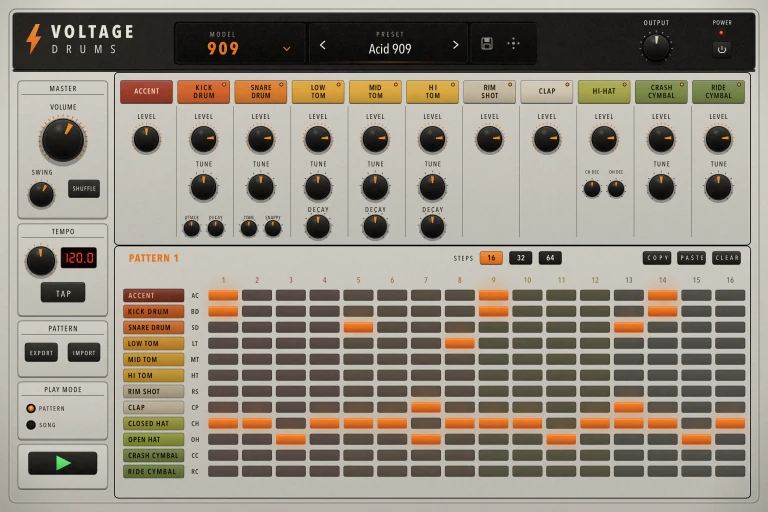Select the Ride Cymbal channel header
The width and height of the screenshot is (768, 512).
719,91
